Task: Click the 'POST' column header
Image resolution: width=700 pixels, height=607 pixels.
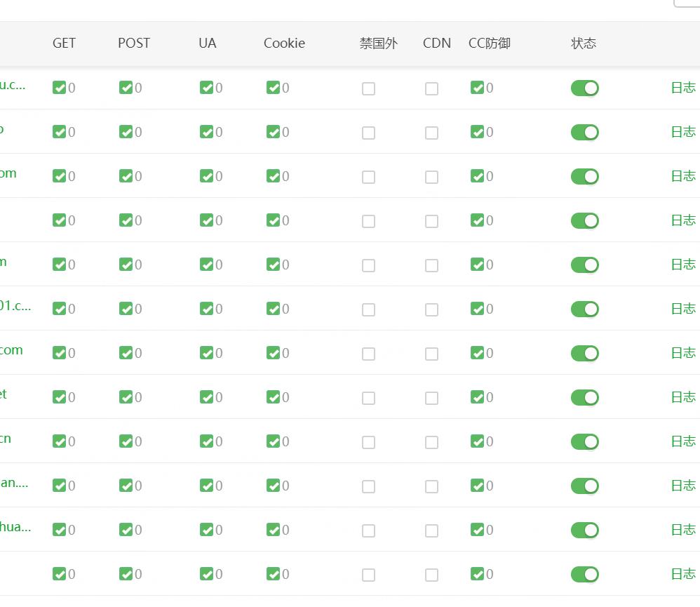Action: click(x=134, y=44)
